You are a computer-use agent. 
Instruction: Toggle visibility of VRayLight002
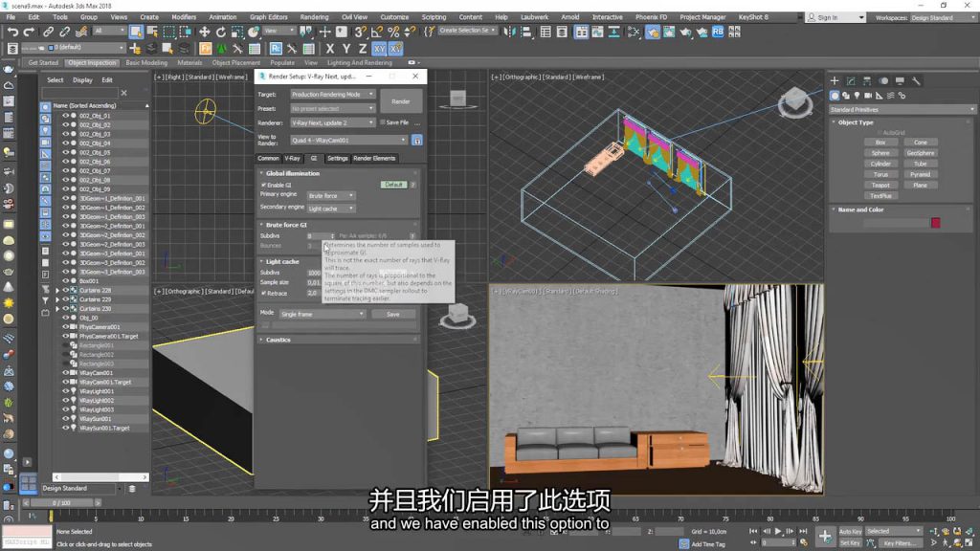coord(65,401)
